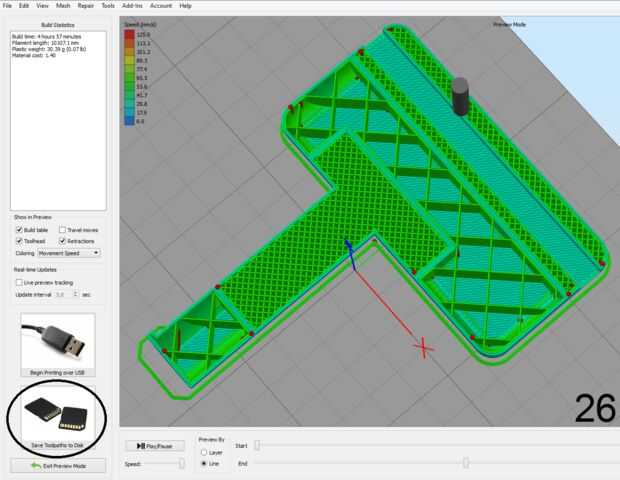Click Begin Printing over USB button
This screenshot has width=620, height=480.
58,372
